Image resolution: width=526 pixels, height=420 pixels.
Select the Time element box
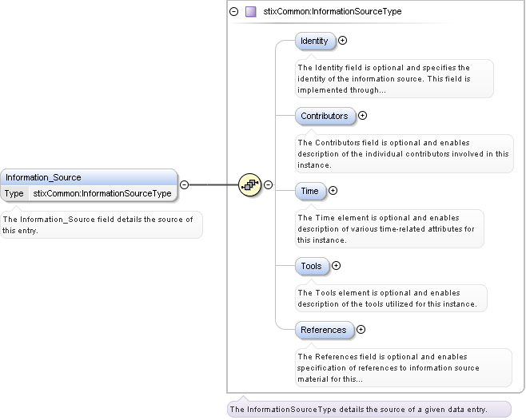click(x=309, y=191)
